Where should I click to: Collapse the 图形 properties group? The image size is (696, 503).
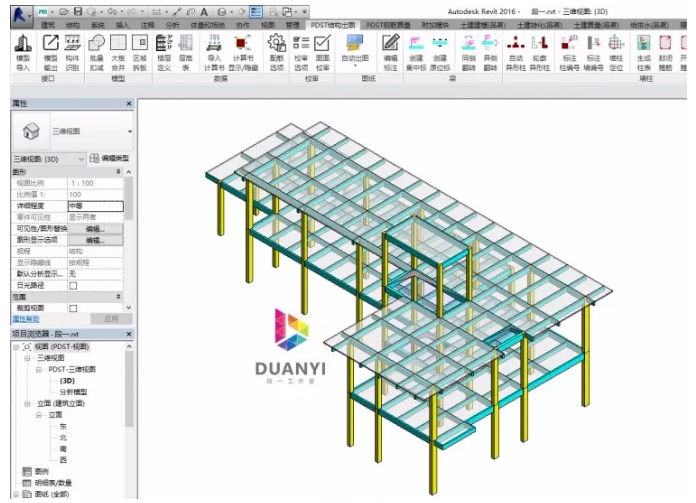118,172
